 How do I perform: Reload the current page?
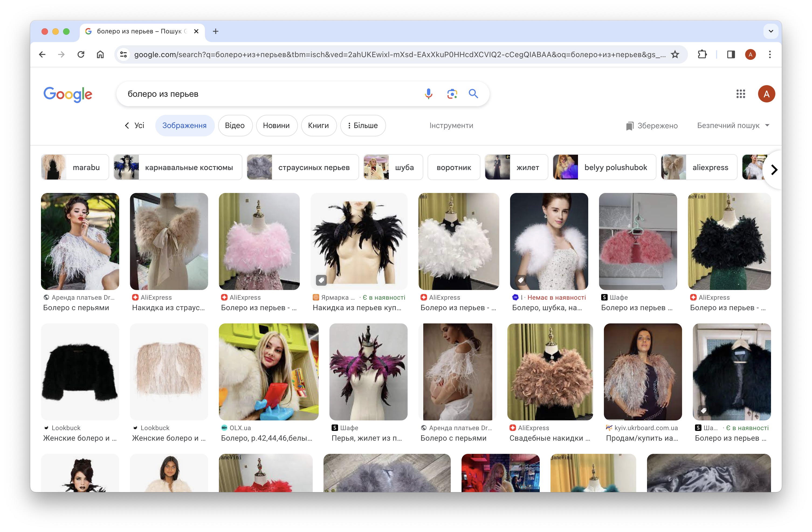[81, 54]
